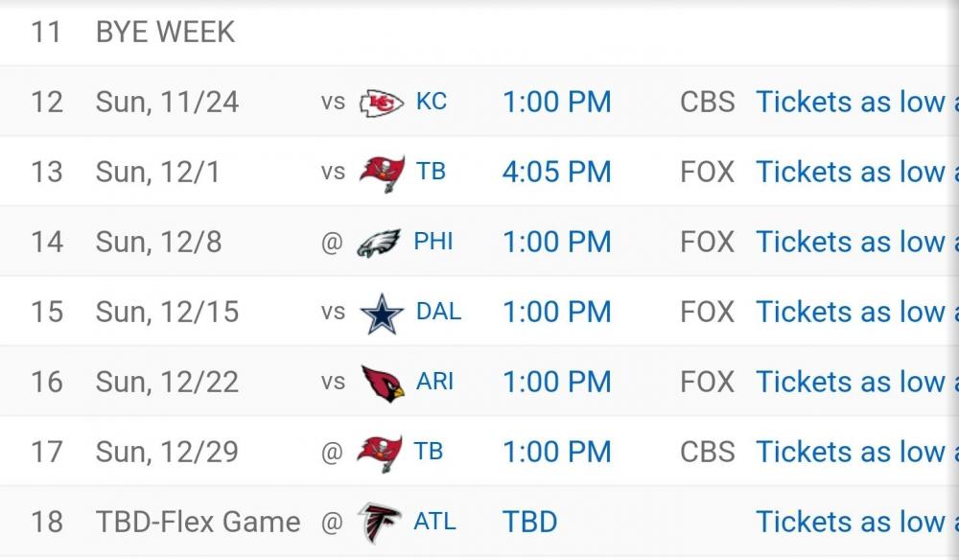Click the Dallas Cowboys star logo
The height and width of the screenshot is (560, 959).
[x=381, y=314]
